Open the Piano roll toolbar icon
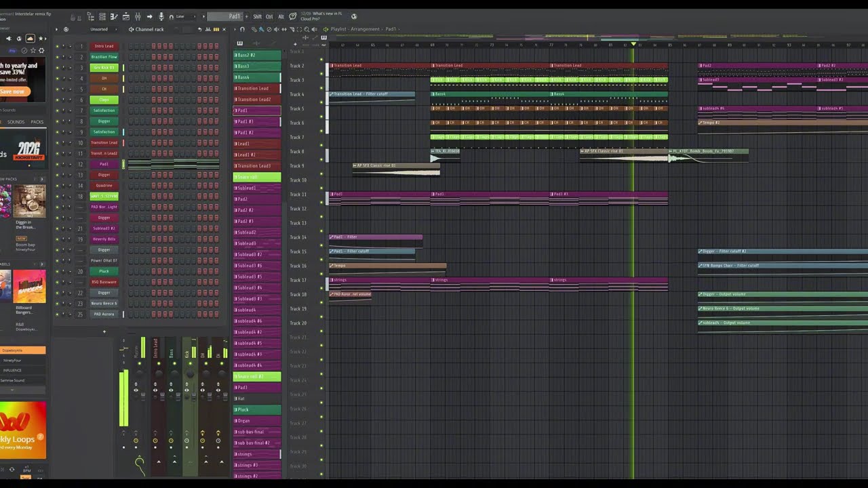Viewport: 868px width, 488px height. point(114,16)
